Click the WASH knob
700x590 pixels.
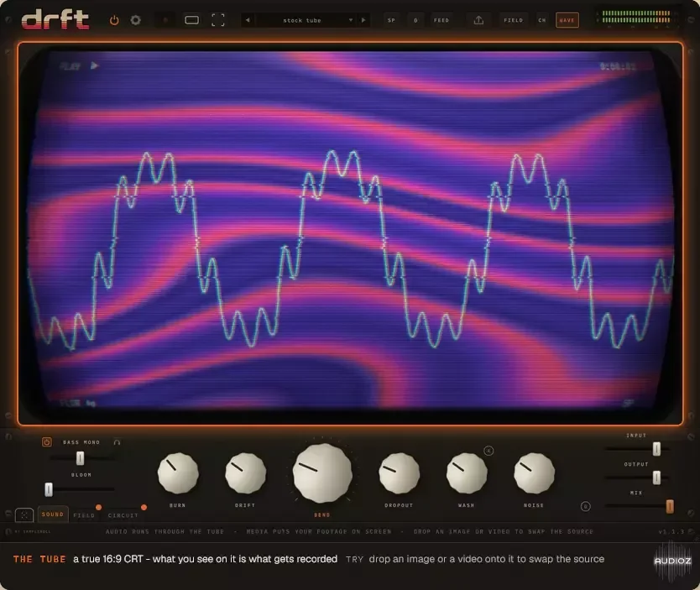pos(467,473)
